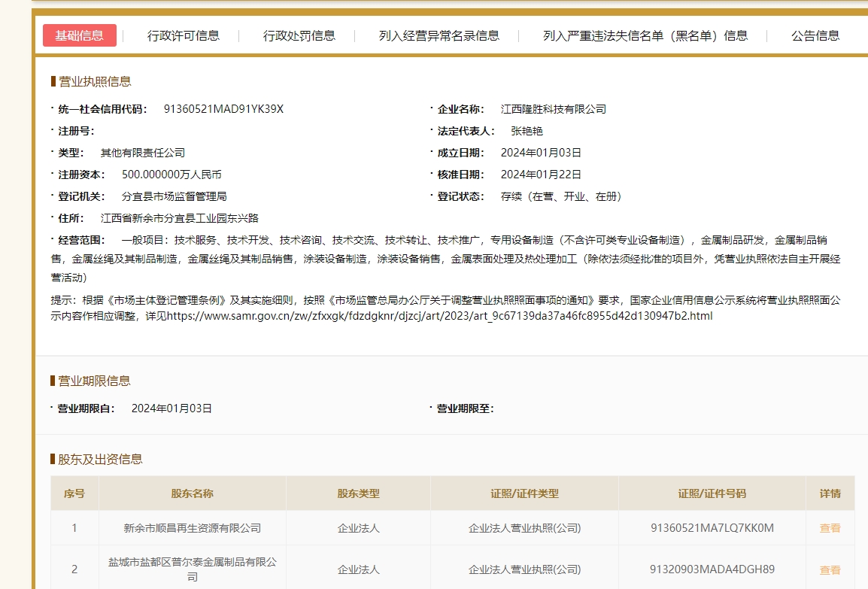Viewport: 868px width, 589px height.
Task: Click company name 江西隆胜科技有限公司
Action: 553,109
